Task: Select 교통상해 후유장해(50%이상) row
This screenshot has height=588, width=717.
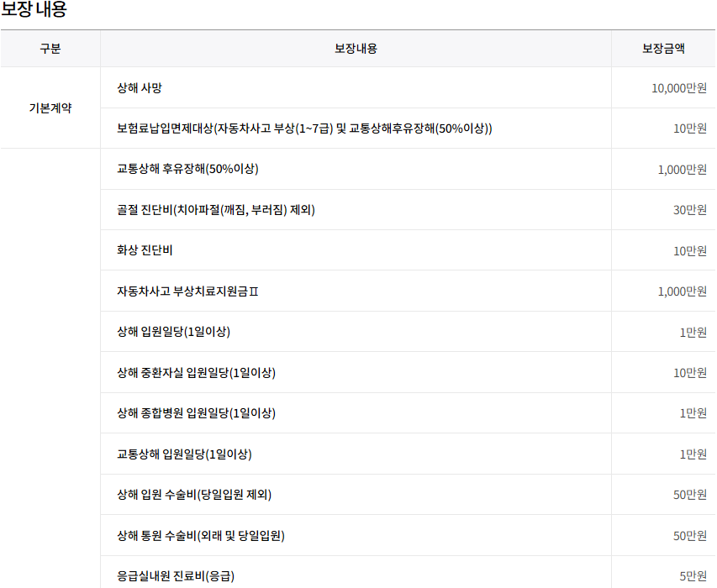Action: [x=187, y=169]
